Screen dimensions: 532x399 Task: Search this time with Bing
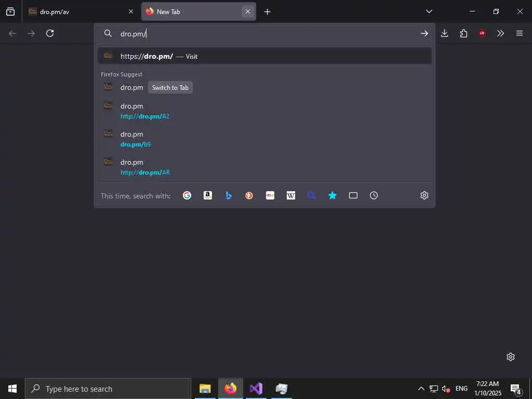(229, 195)
